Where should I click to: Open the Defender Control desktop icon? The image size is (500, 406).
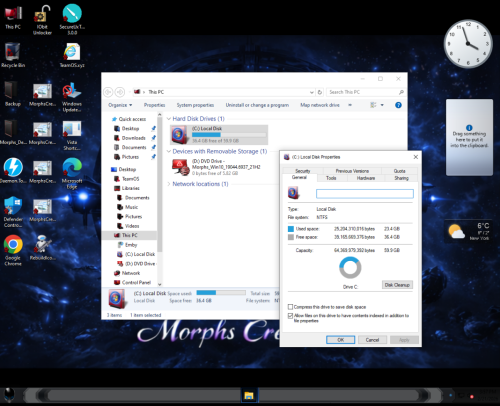(x=13, y=212)
